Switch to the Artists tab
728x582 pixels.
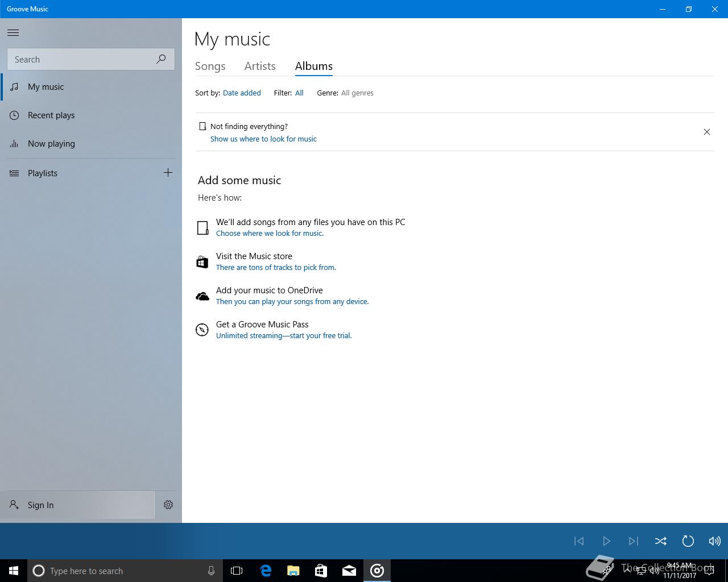(x=260, y=66)
